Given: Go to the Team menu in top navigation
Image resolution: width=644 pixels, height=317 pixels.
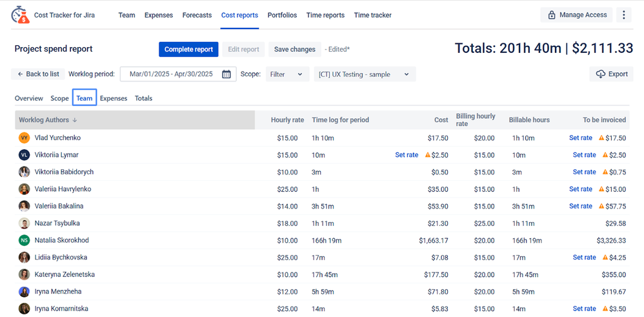Looking at the screenshot, I should tap(127, 15).
